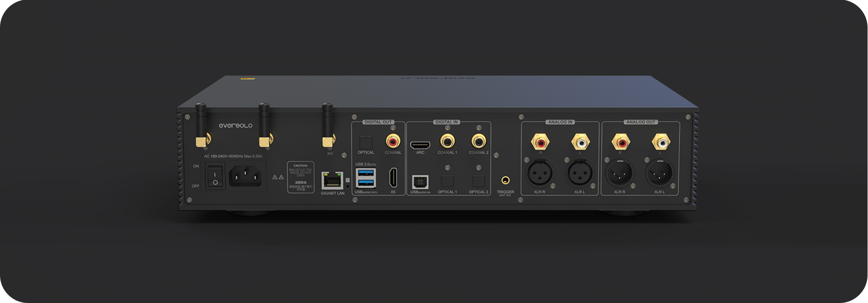868x303 pixels.
Task: Click the Caution warning label
Action: coord(301,178)
